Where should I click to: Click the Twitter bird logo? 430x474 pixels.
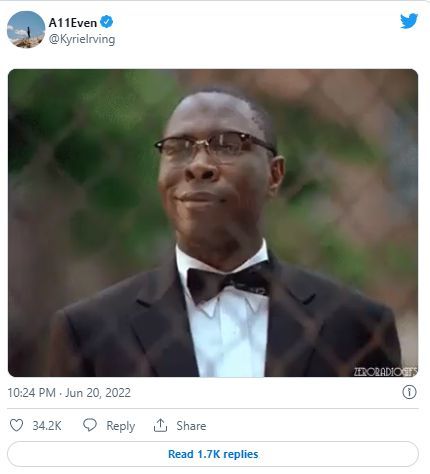[409, 21]
